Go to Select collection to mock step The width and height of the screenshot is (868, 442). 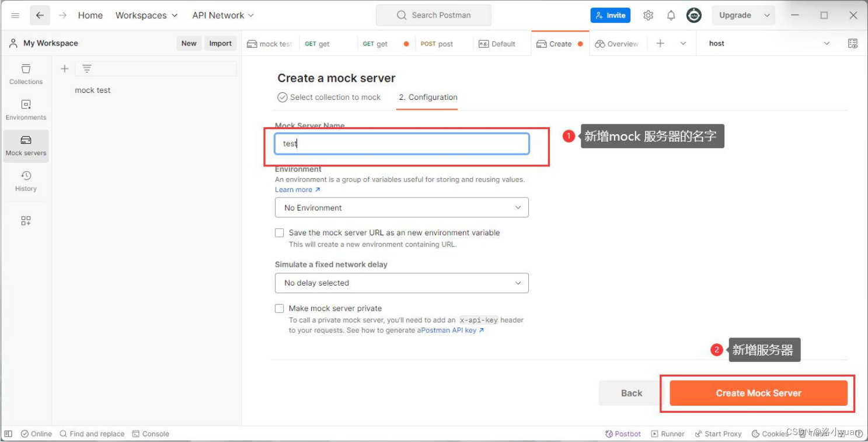pyautogui.click(x=329, y=98)
